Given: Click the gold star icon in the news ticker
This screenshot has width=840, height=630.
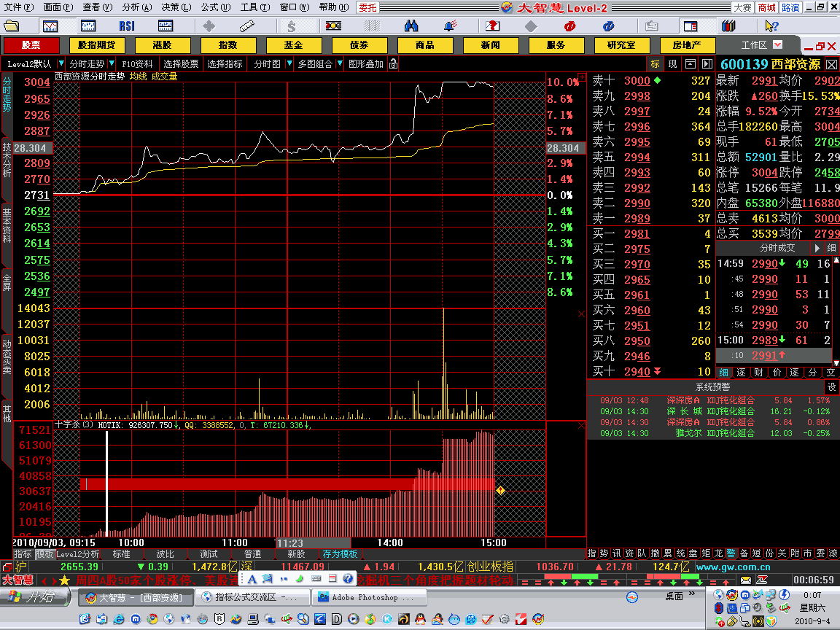Looking at the screenshot, I should point(64,580).
